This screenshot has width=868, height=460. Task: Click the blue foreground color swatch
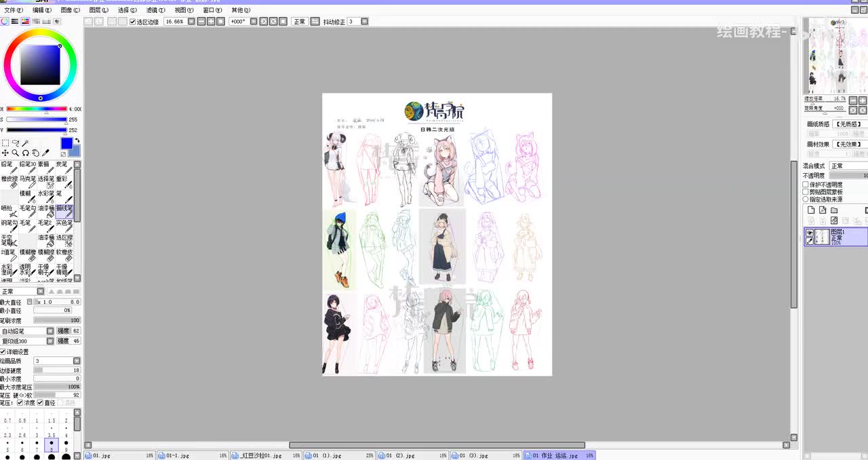point(67,143)
